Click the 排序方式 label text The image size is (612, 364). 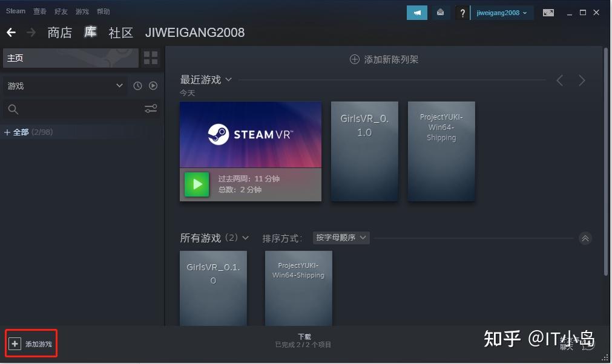point(282,238)
